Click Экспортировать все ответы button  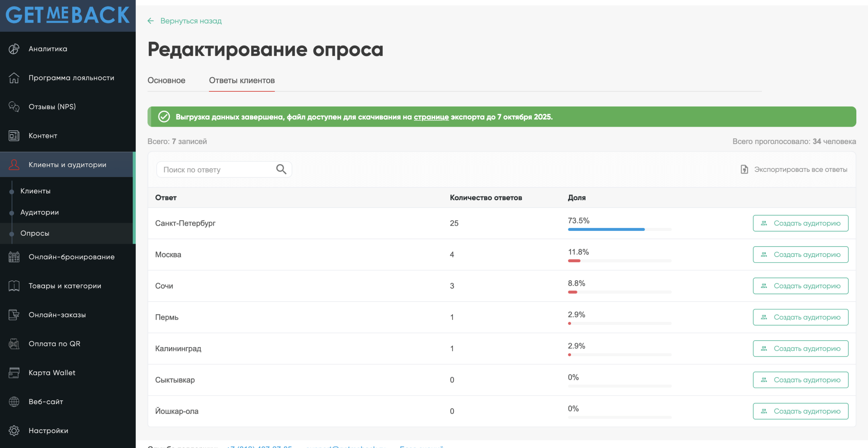coord(794,169)
